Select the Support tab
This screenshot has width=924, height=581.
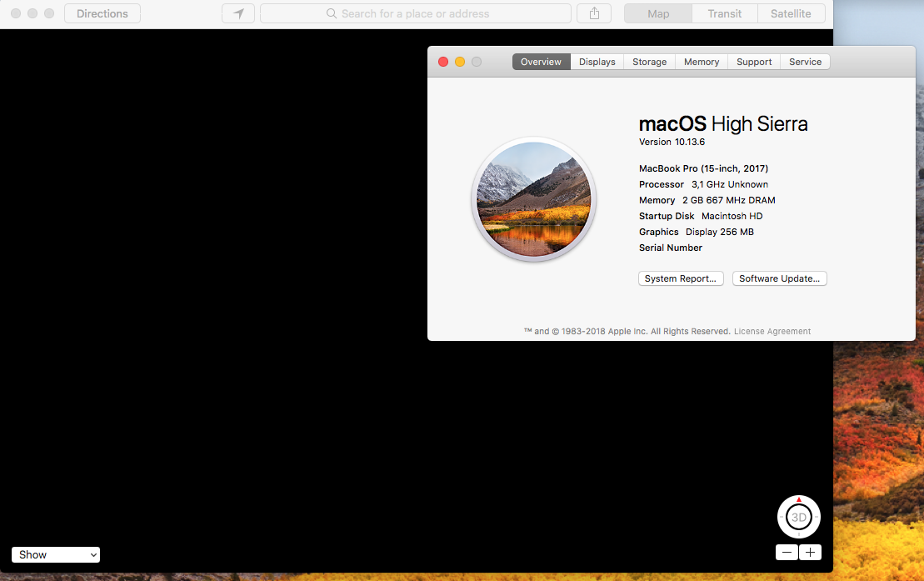[x=754, y=62]
